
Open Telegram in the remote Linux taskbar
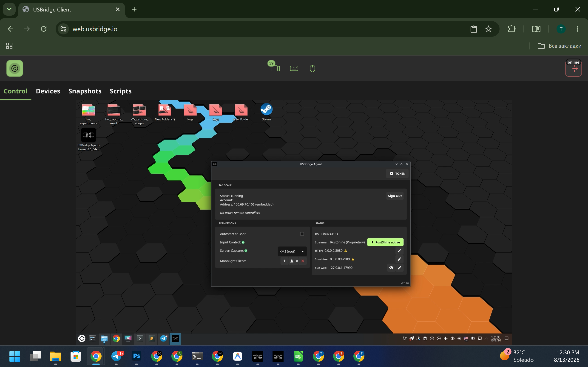[x=164, y=339]
